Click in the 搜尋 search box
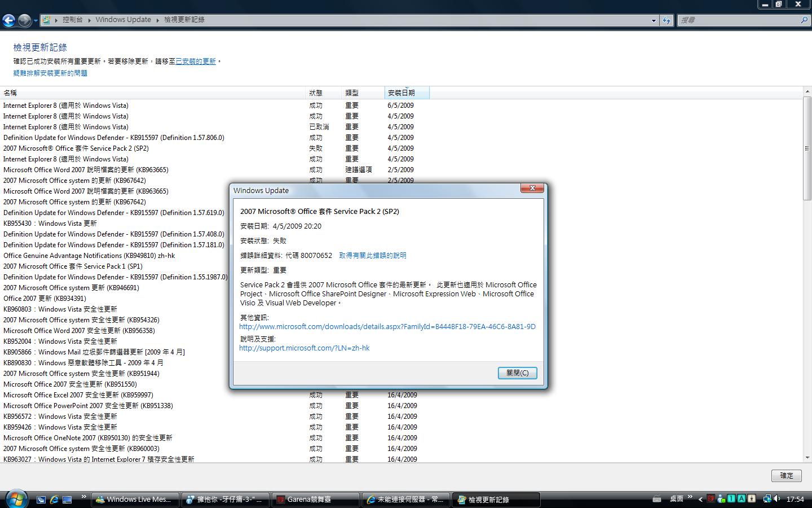Screen dimensions: 812x508 (x=738, y=20)
